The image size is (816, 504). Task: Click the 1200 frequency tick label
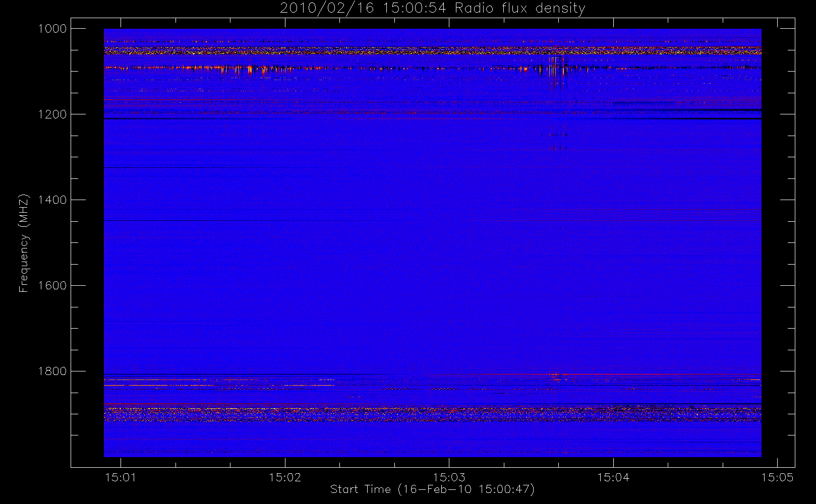pyautogui.click(x=52, y=114)
